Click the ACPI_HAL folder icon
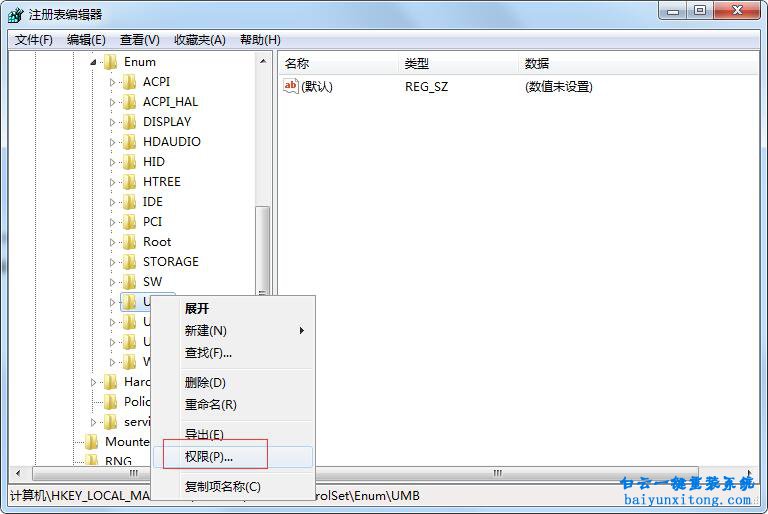This screenshot has height=514, width=768. tap(129, 102)
